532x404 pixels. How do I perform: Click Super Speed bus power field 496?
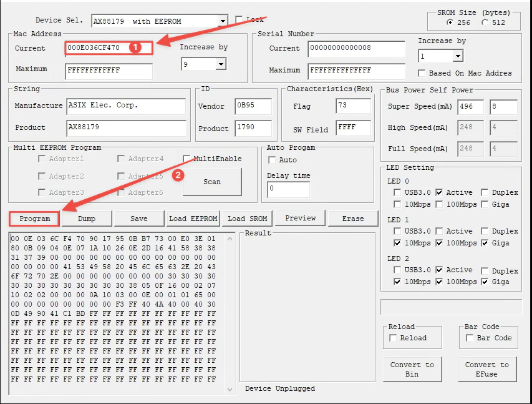coord(470,107)
